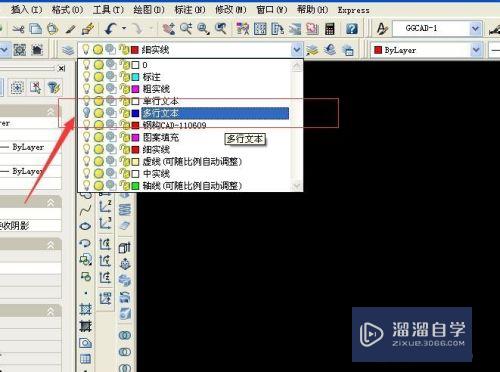Click green color swatch of 轴线 layer
The width and height of the screenshot is (500, 372).
pyautogui.click(x=135, y=186)
